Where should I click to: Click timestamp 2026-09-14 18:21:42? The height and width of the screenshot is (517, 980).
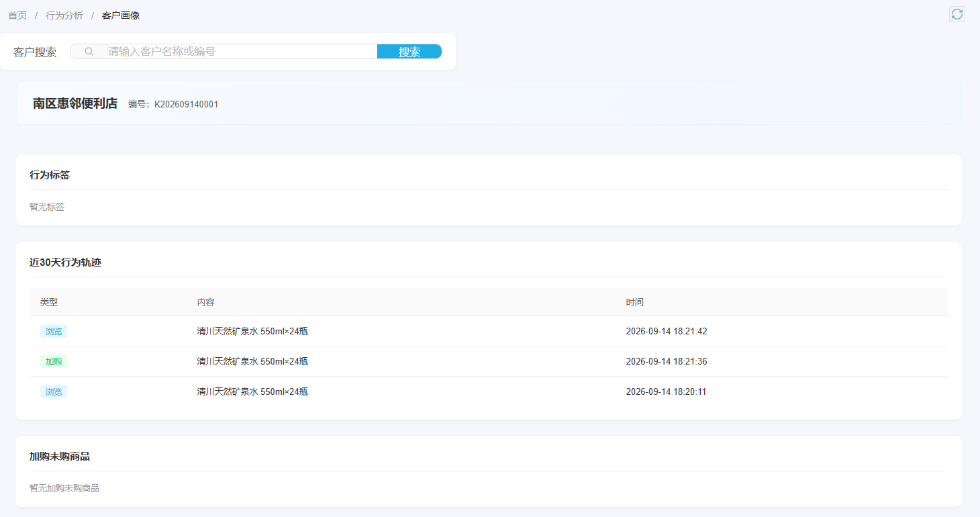click(x=667, y=331)
